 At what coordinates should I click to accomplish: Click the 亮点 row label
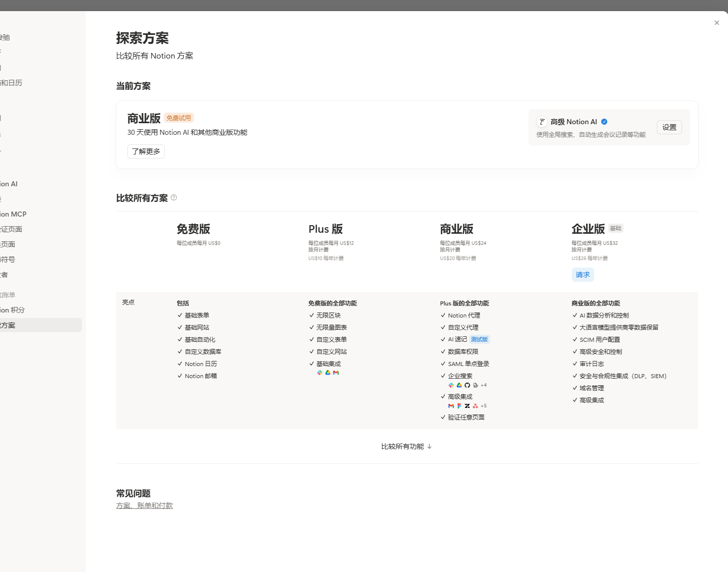tap(128, 302)
